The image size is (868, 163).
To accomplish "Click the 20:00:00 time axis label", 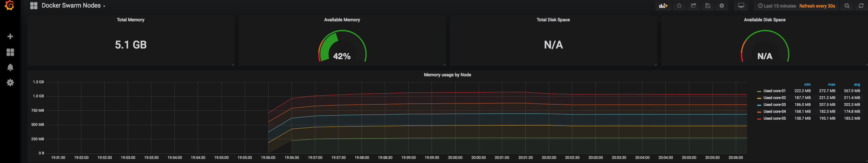I will click(x=455, y=157).
